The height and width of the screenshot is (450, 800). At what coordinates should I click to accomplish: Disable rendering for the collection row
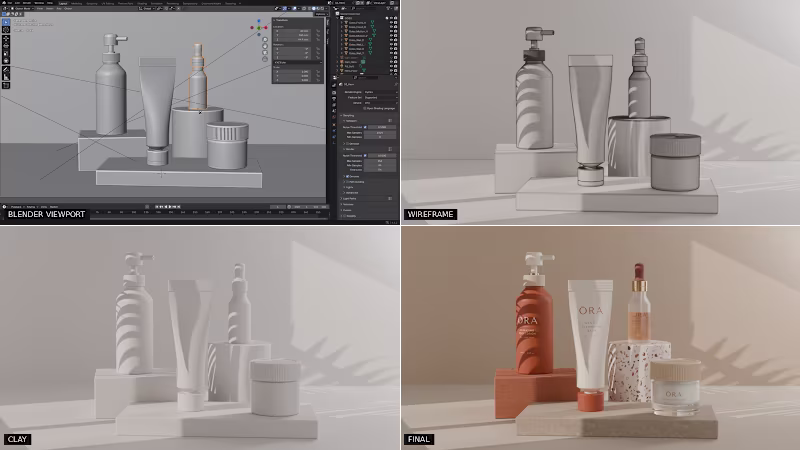[x=395, y=18]
